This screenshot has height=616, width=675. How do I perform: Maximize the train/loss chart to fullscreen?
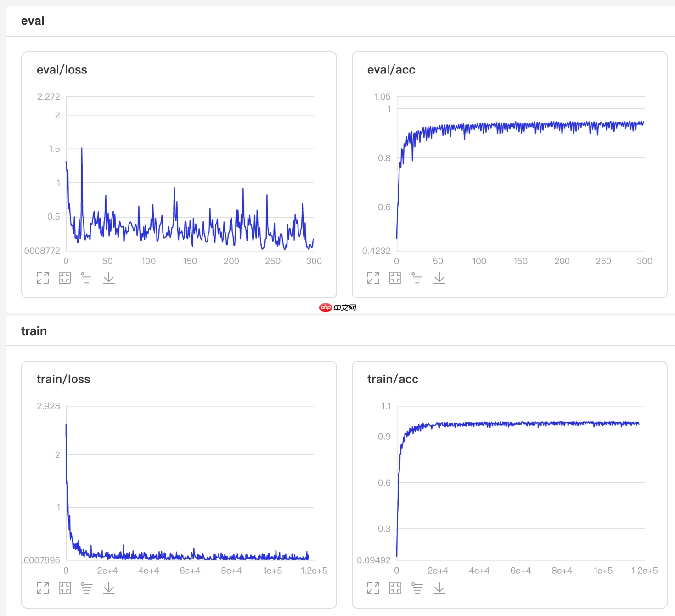pyautogui.click(x=43, y=588)
